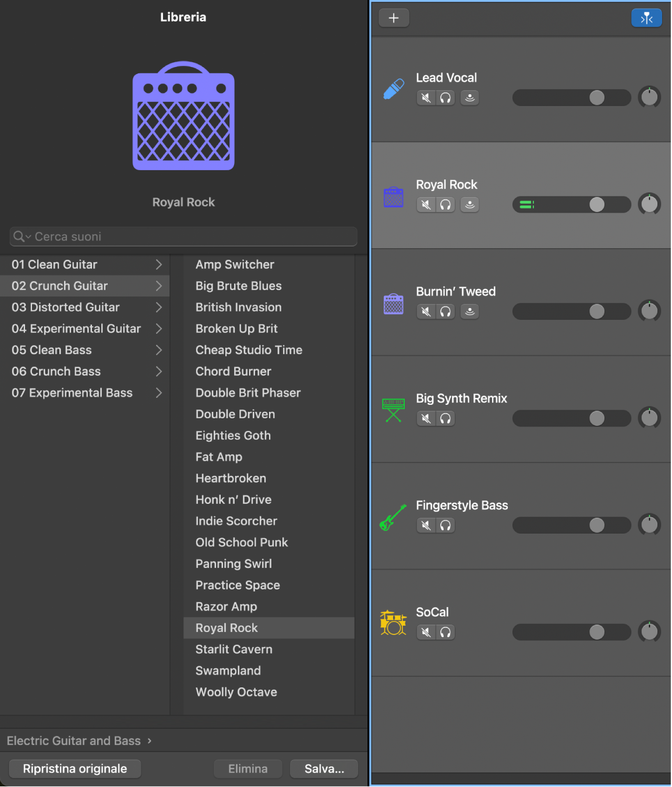Enable input monitoring on Burnin' Tweed
Image resolution: width=672 pixels, height=787 pixels.
click(470, 312)
